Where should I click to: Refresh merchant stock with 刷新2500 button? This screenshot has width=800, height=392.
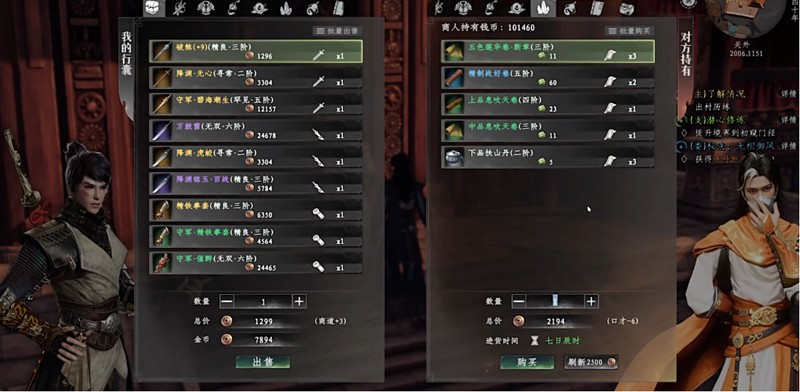coord(591,362)
